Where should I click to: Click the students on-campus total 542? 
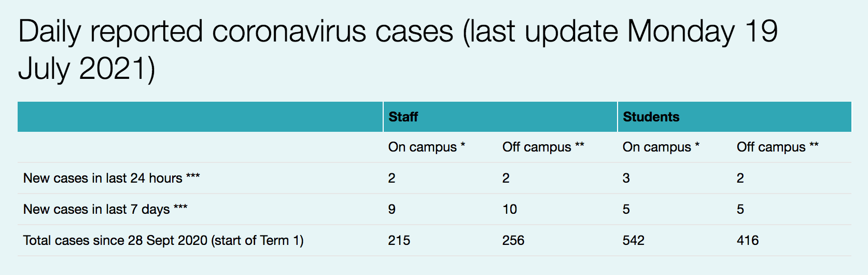click(634, 241)
